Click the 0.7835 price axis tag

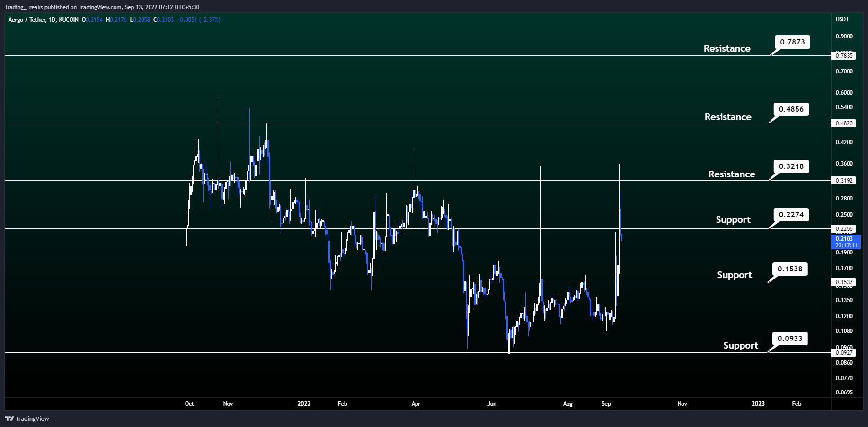pyautogui.click(x=844, y=56)
